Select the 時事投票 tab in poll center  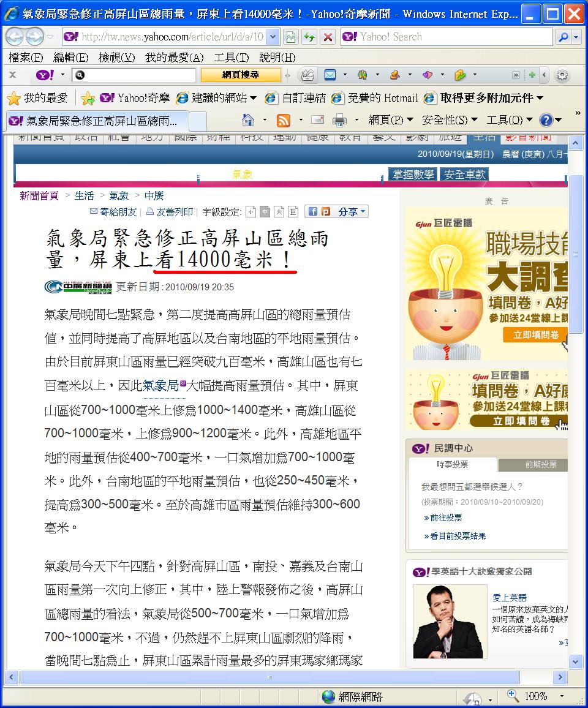click(x=453, y=464)
